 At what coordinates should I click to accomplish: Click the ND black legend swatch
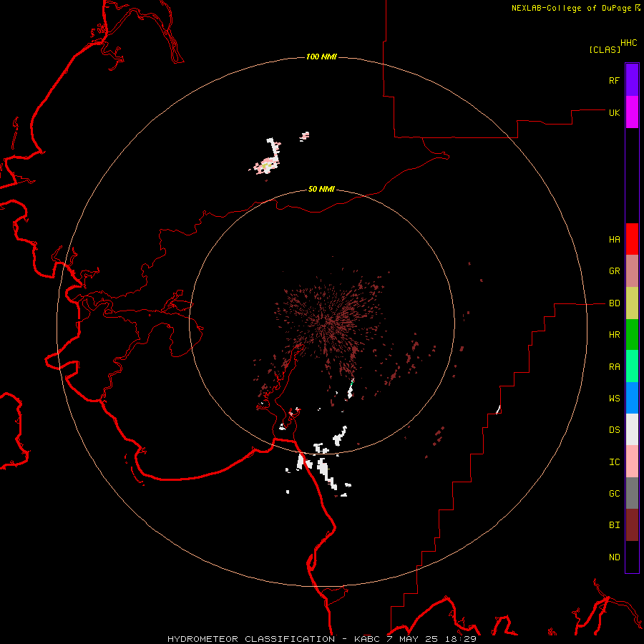pos(632,557)
